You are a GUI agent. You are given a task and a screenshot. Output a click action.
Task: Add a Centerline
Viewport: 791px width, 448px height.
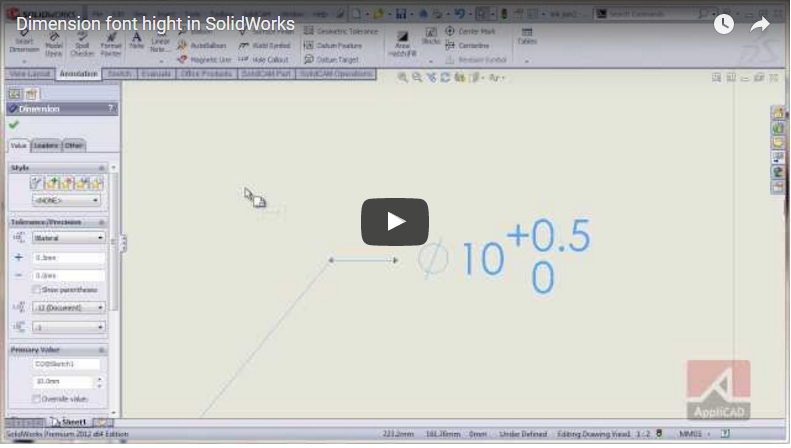(467, 45)
